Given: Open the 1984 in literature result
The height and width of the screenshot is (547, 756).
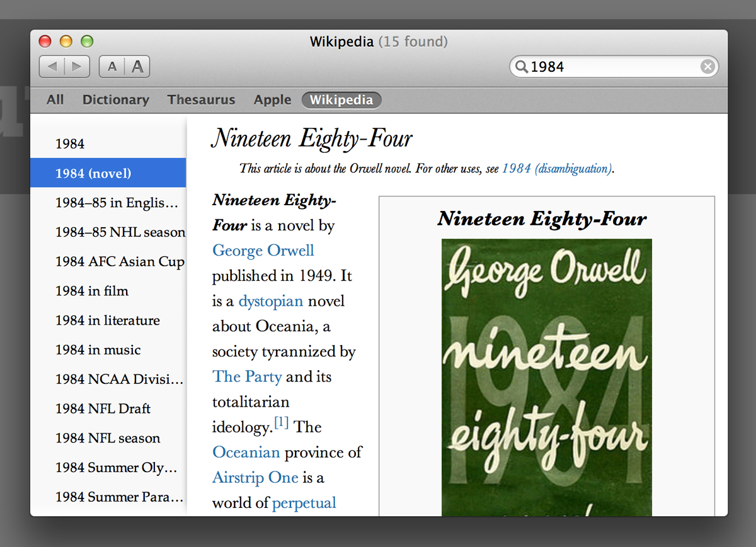Looking at the screenshot, I should tap(108, 320).
